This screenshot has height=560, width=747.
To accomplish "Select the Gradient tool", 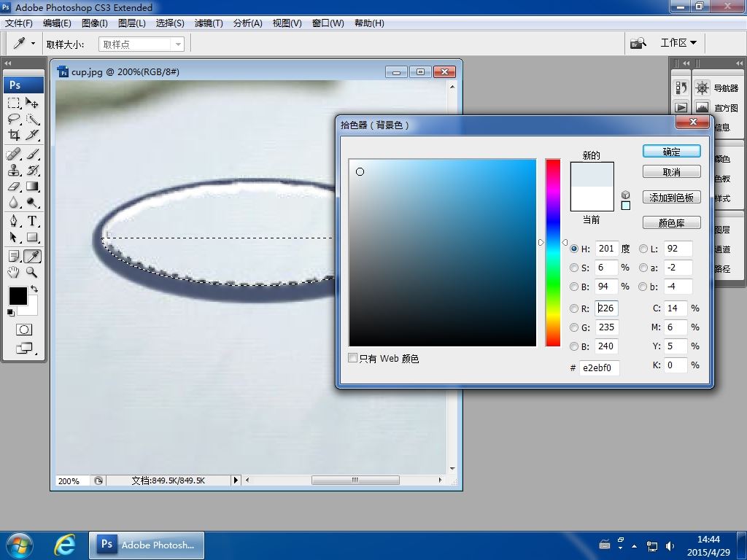I will tap(32, 186).
